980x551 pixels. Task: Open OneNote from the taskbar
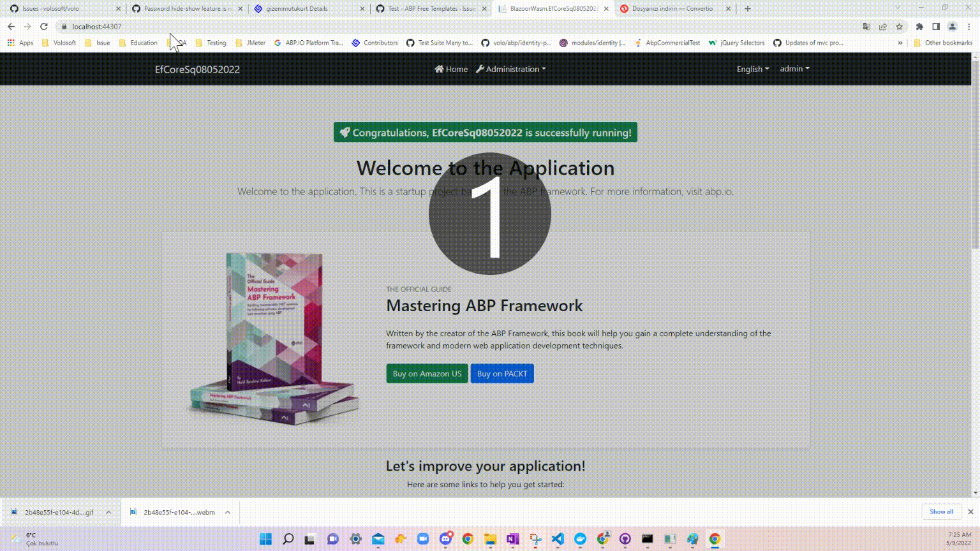[512, 539]
